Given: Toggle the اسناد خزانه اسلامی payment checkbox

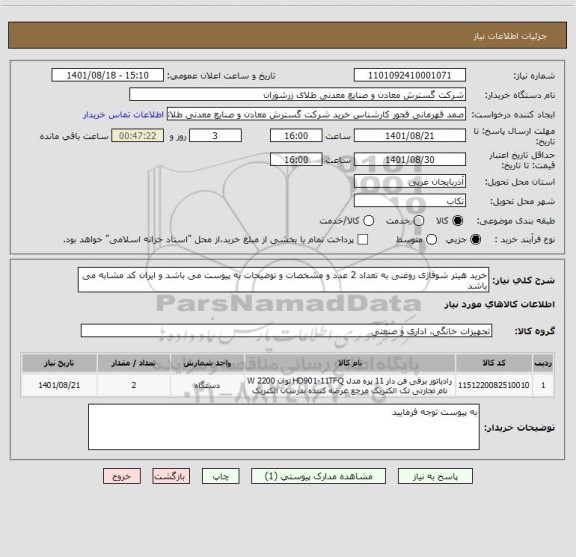Looking at the screenshot, I should 363,240.
